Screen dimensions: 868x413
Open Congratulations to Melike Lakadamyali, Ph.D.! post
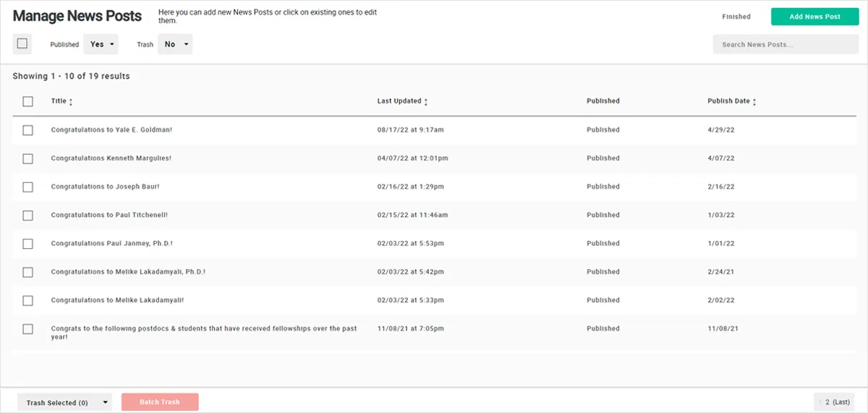(128, 272)
